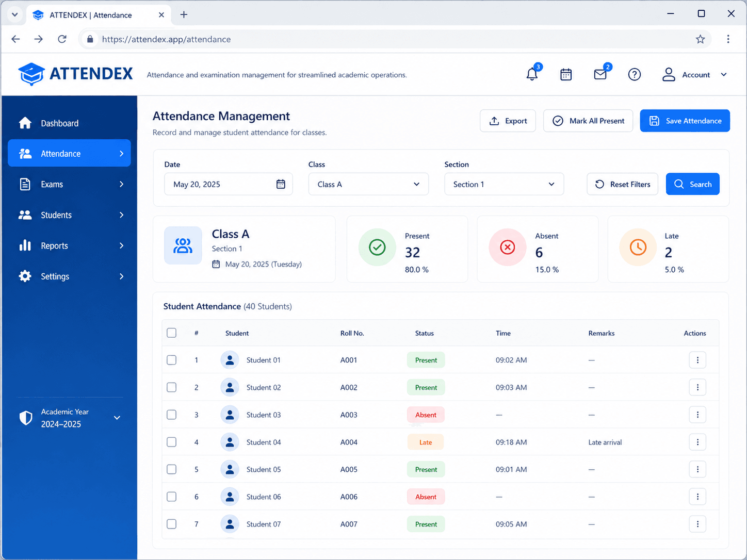The width and height of the screenshot is (747, 560).
Task: Click the ATTENDEX graduation cap logo
Action: (31, 74)
